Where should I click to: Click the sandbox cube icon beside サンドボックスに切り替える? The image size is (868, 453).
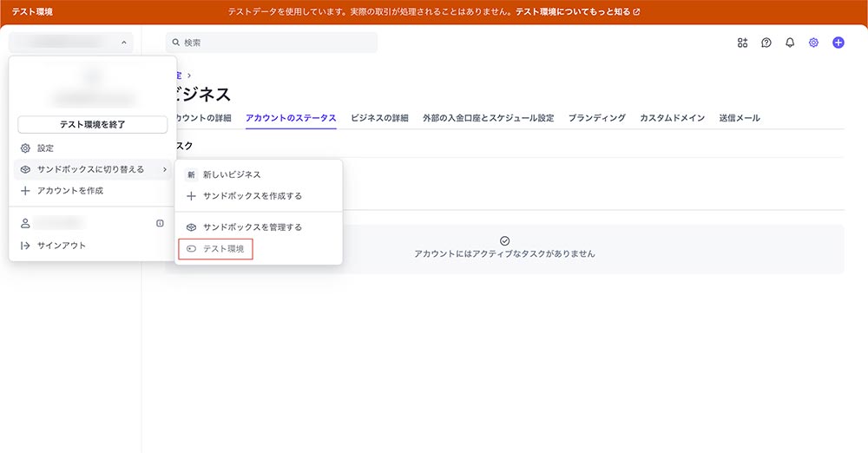25,169
